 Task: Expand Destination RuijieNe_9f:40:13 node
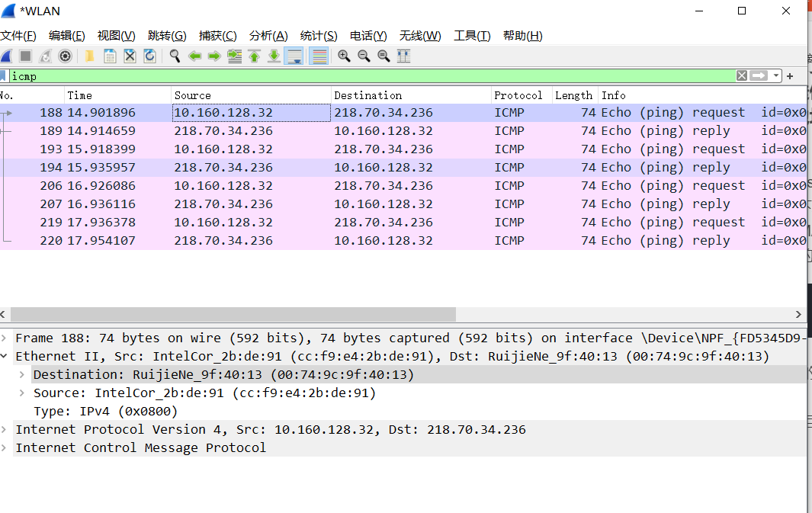point(22,374)
